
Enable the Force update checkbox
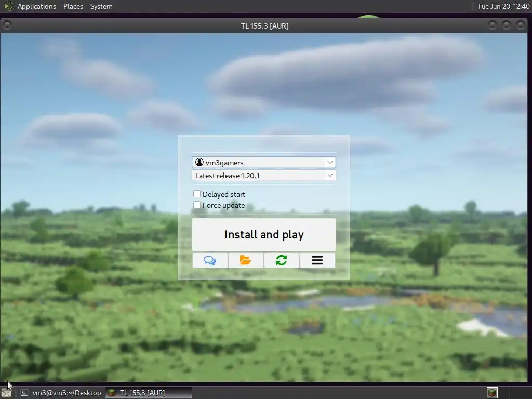tap(197, 205)
